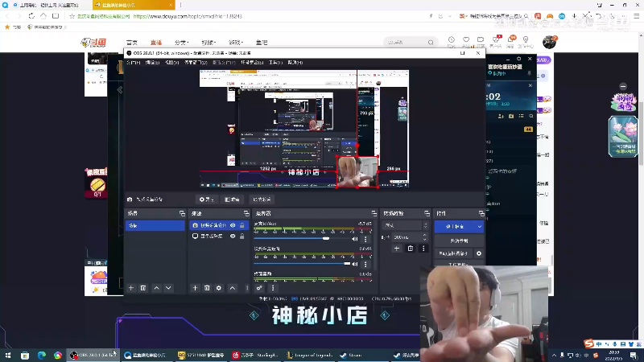Screen dimensions: 644x362
Task: Click user avatar in Douyu header
Action: point(549,42)
